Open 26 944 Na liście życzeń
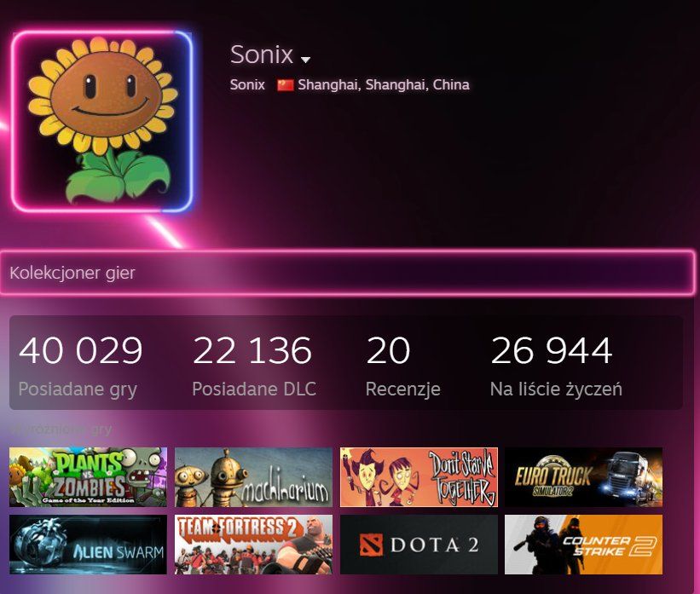Image resolution: width=700 pixels, height=594 pixels. tap(556, 366)
